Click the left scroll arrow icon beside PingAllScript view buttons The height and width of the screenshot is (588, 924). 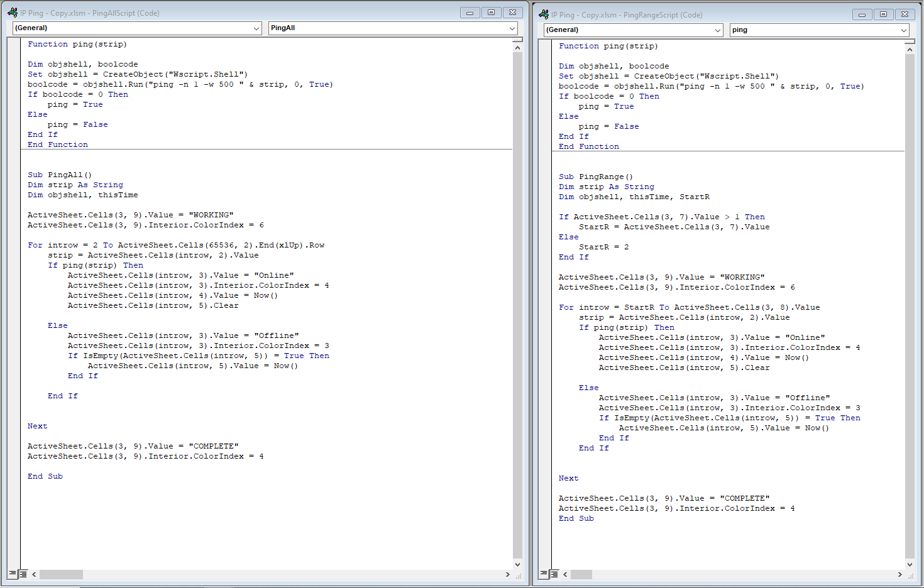pyautogui.click(x=35, y=574)
